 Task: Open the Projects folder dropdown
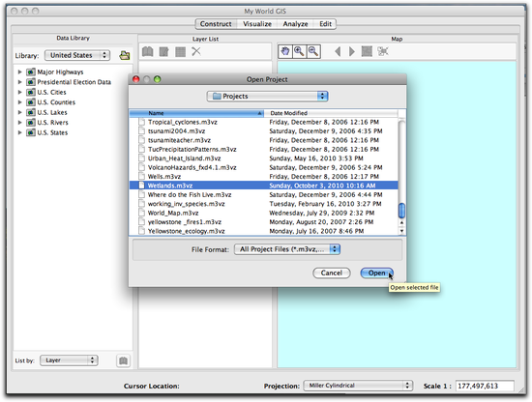(x=267, y=97)
